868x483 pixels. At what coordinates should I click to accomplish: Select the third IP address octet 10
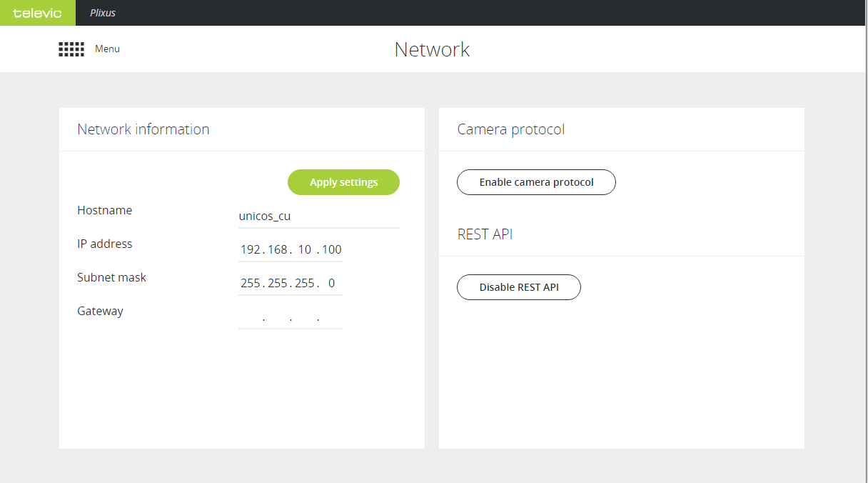coord(305,249)
